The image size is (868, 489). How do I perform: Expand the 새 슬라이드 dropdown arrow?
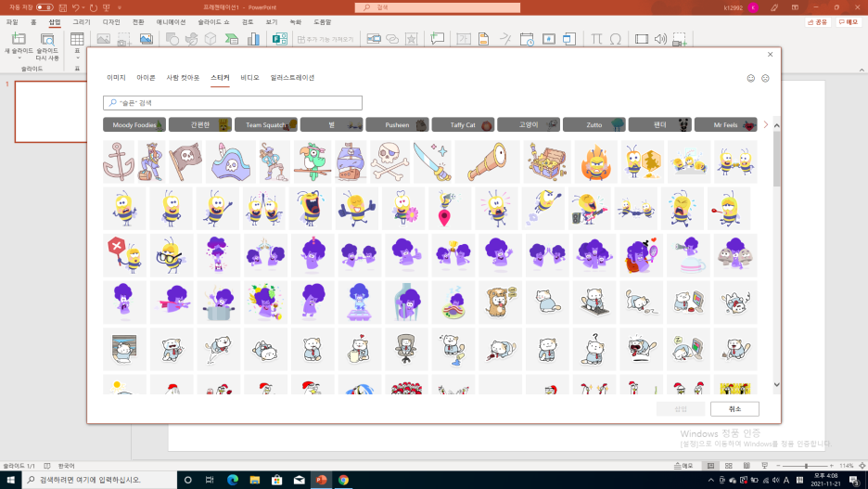tap(19, 58)
